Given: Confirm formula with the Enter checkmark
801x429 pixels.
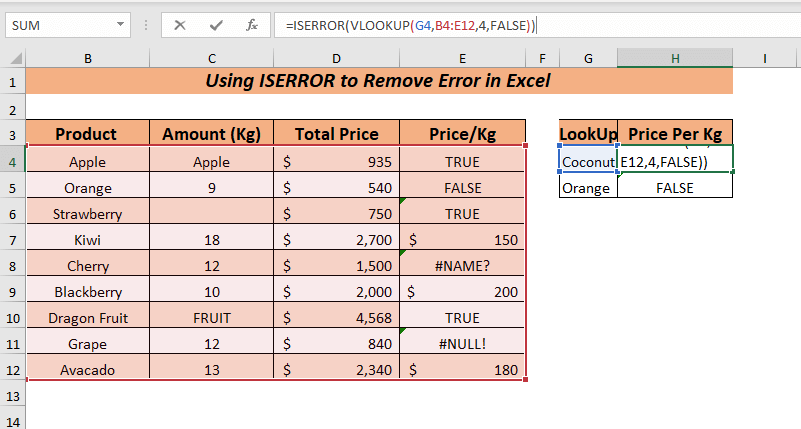Looking at the screenshot, I should (215, 25).
